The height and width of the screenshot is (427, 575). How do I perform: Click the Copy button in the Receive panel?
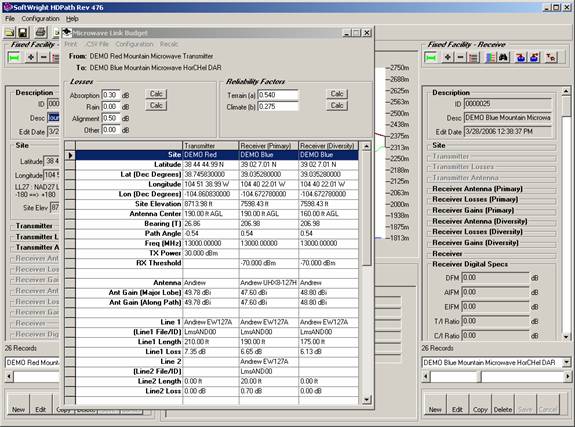point(480,405)
